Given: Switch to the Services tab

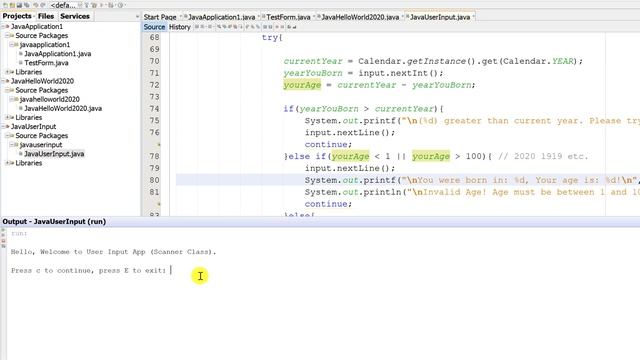Looking at the screenshot, I should click(75, 16).
